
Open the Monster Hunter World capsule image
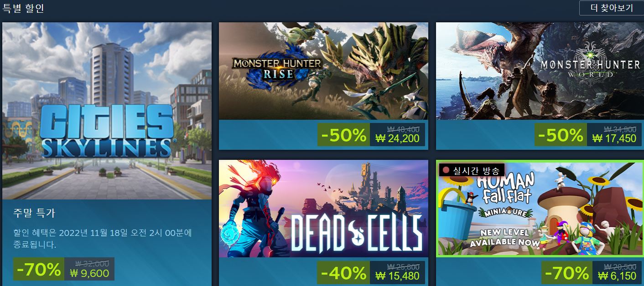540,71
